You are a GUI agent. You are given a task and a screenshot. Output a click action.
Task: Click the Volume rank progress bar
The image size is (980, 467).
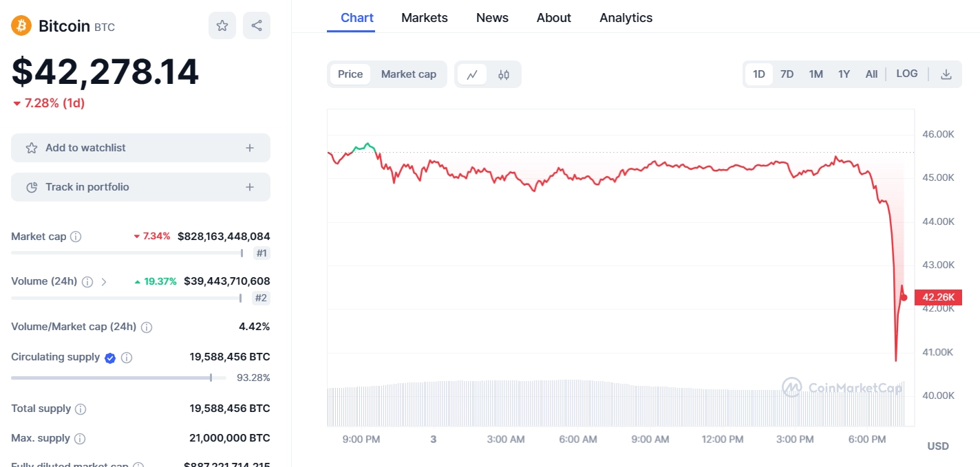[127, 298]
